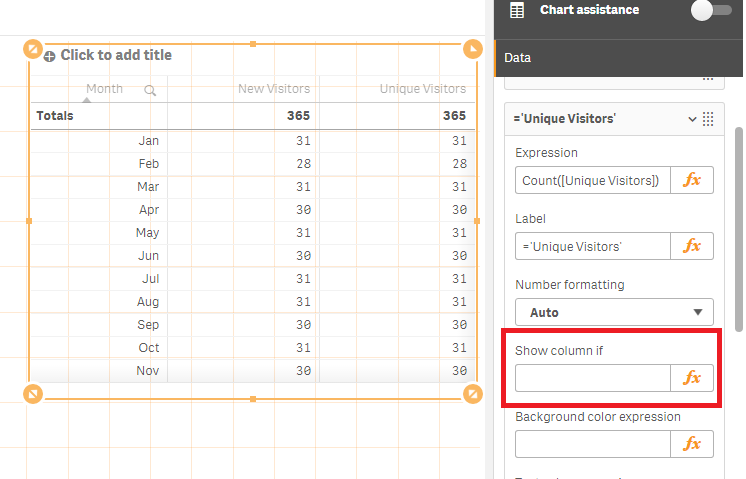Collapse the ='Unique Visitors' measure section

692,119
